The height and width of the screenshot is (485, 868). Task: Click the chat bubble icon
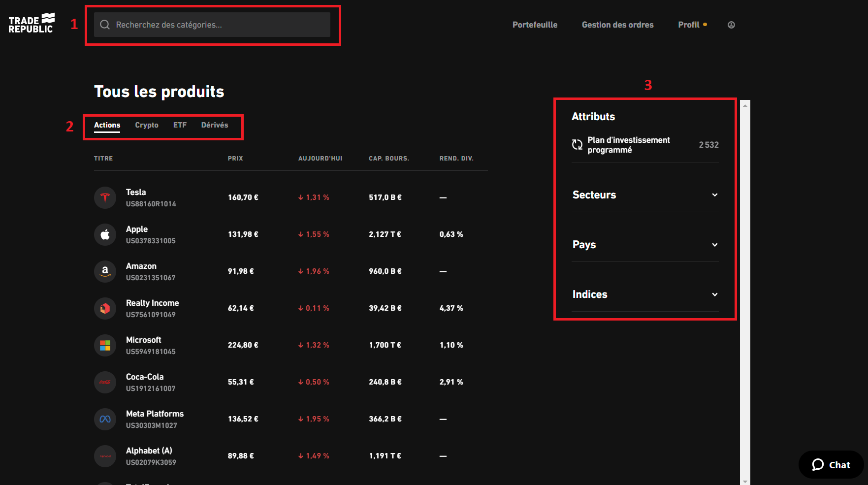pos(818,465)
